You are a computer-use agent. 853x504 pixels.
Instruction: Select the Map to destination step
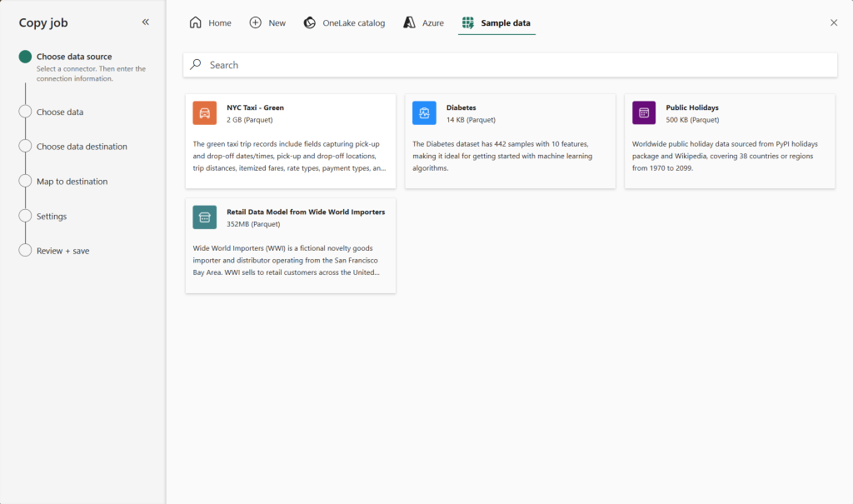72,182
